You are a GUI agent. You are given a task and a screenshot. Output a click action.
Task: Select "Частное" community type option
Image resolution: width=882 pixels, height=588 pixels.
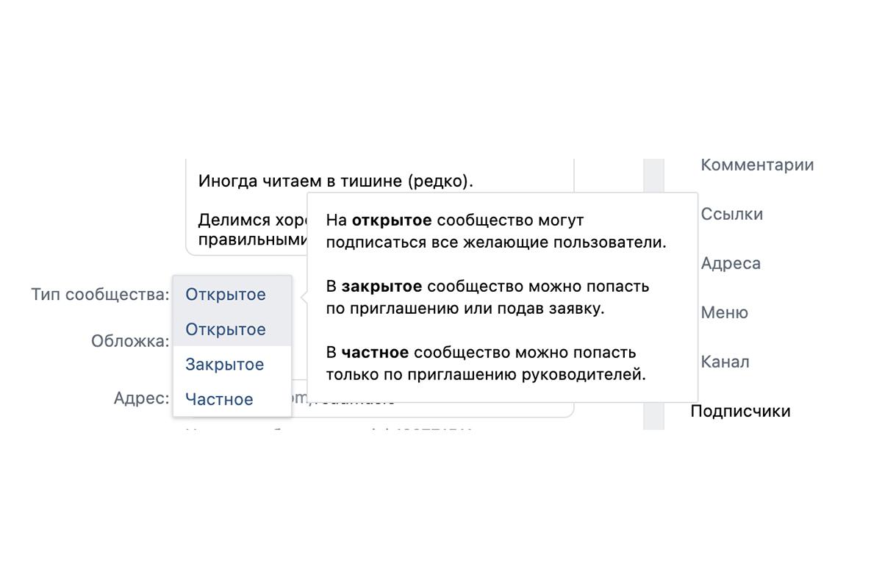coord(219,399)
